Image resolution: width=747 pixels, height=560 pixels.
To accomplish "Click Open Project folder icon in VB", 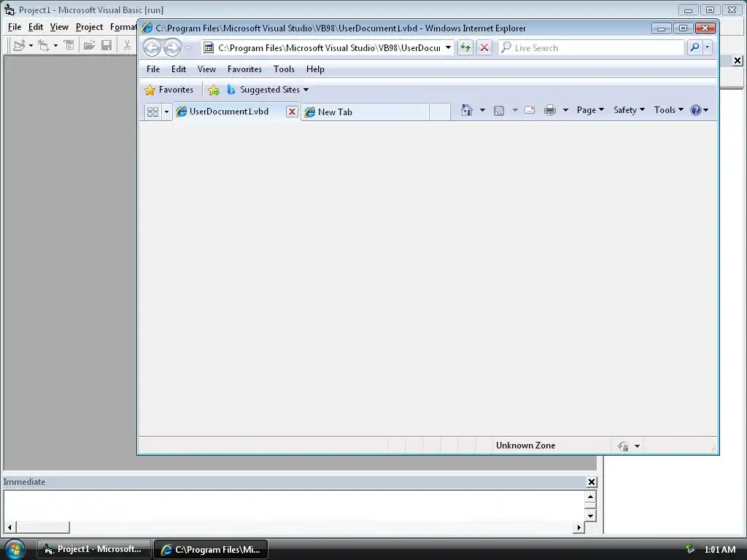I will [x=89, y=45].
